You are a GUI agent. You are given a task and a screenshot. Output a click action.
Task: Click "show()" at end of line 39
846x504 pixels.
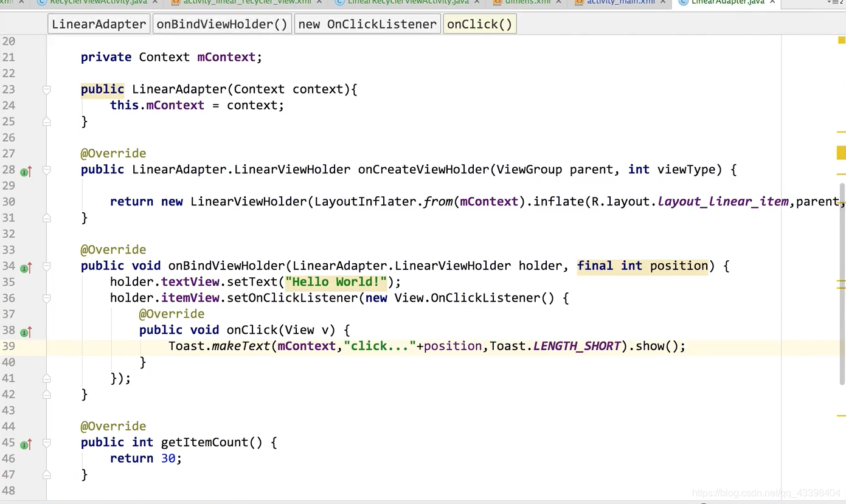[x=657, y=346]
